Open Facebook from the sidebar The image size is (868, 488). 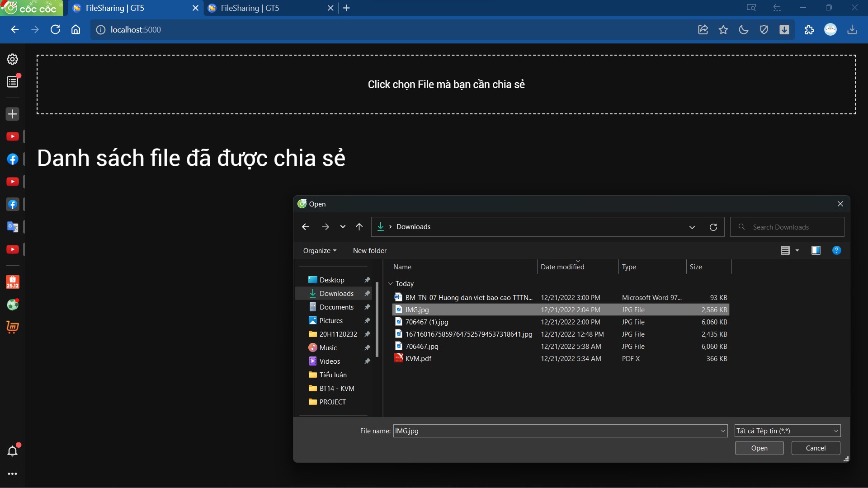[x=12, y=159]
